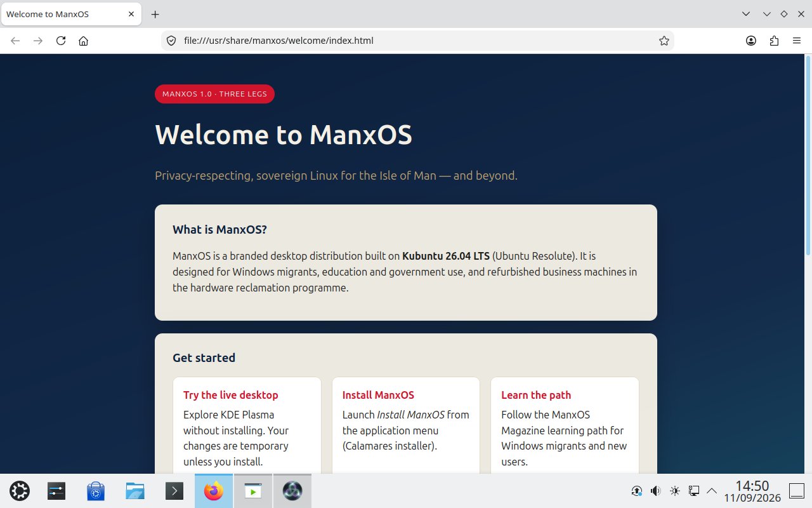Select the Try the live desktop card title
The image size is (812, 508).
tap(231, 395)
